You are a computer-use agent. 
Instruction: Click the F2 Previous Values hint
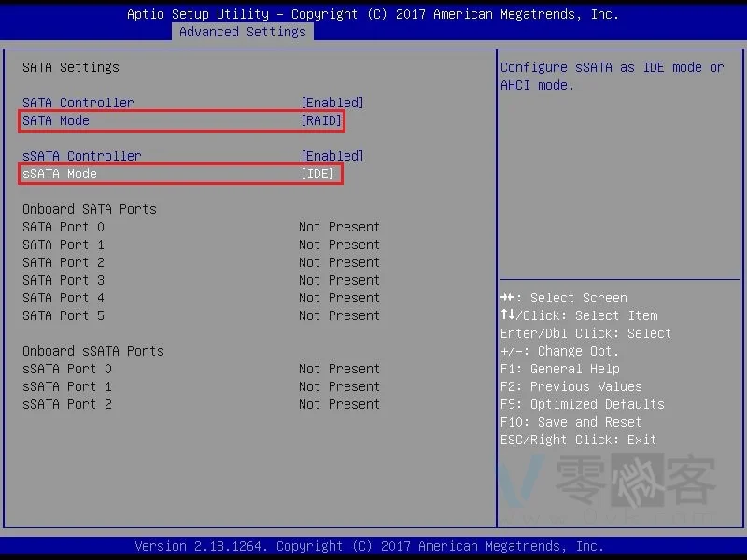point(571,386)
